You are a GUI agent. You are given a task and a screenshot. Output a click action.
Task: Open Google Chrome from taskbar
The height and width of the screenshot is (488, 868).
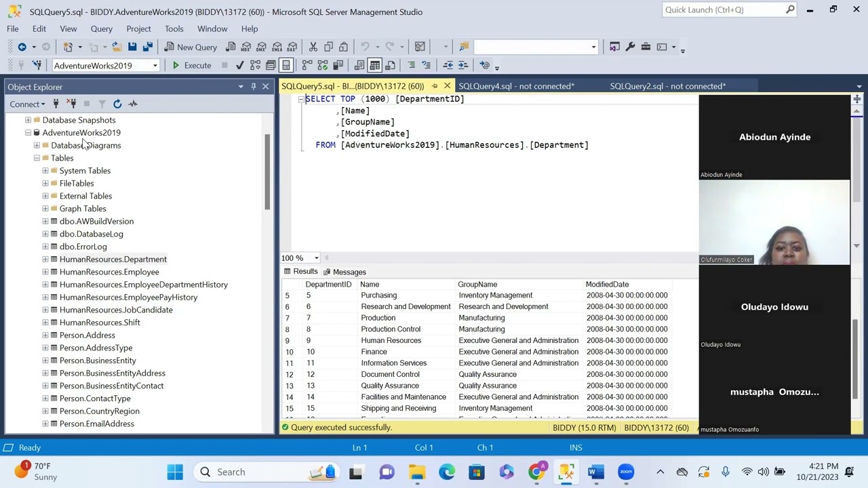[x=536, y=472]
